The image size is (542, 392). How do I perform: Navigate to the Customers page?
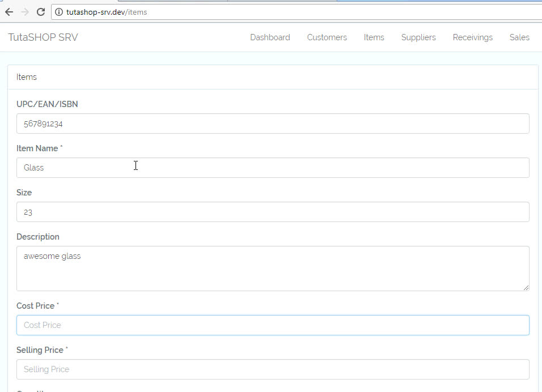[327, 37]
